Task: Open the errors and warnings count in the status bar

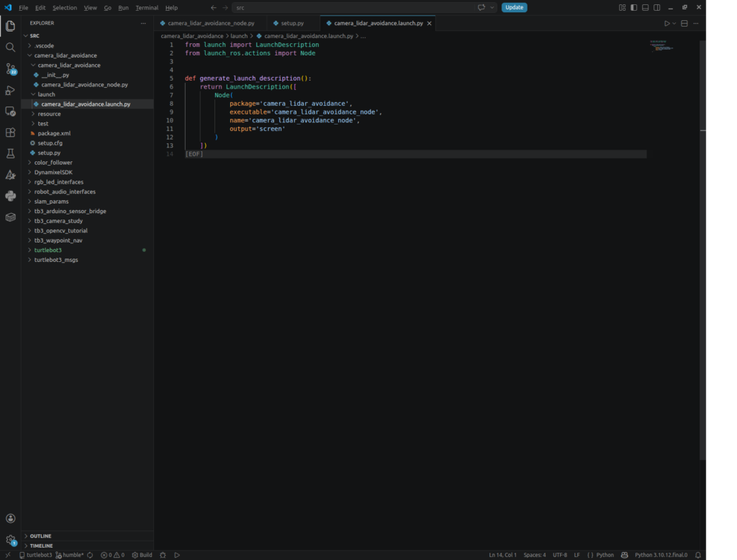Action: (112, 555)
